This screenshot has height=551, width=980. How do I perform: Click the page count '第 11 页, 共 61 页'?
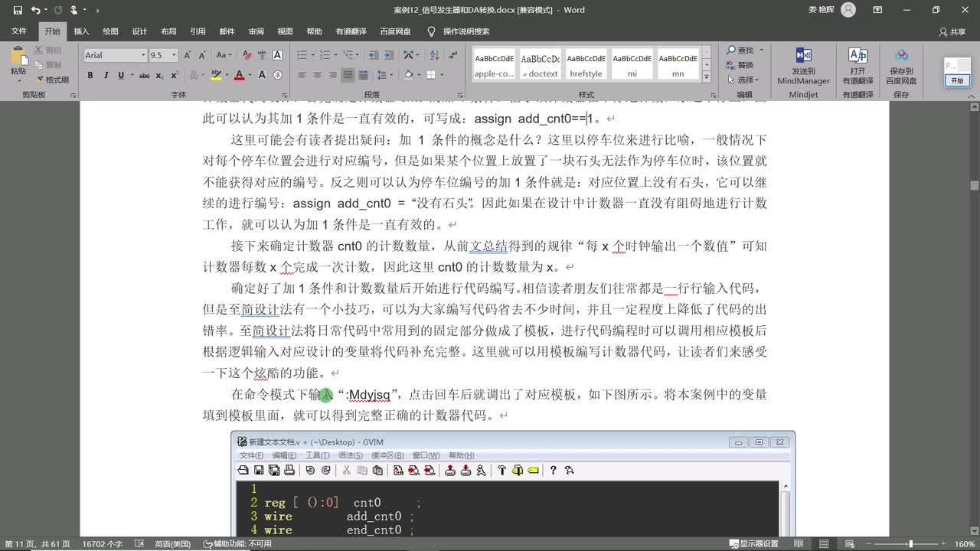(38, 544)
